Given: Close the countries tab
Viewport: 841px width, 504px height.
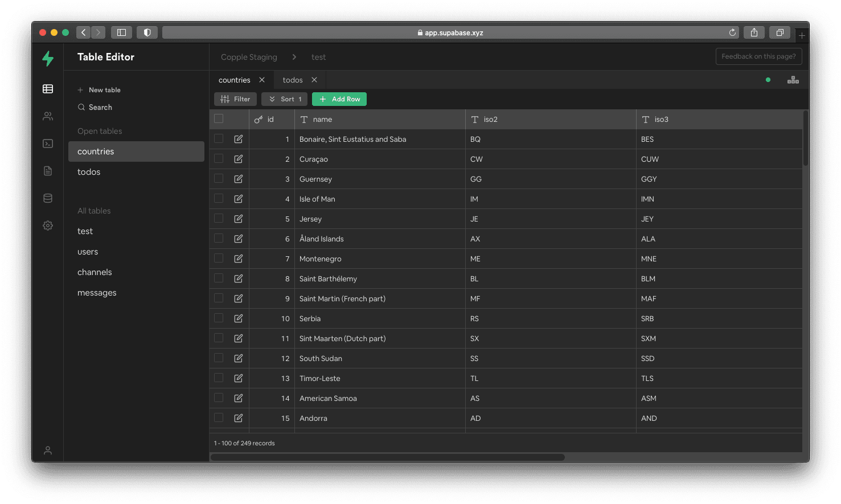Looking at the screenshot, I should pyautogui.click(x=262, y=80).
